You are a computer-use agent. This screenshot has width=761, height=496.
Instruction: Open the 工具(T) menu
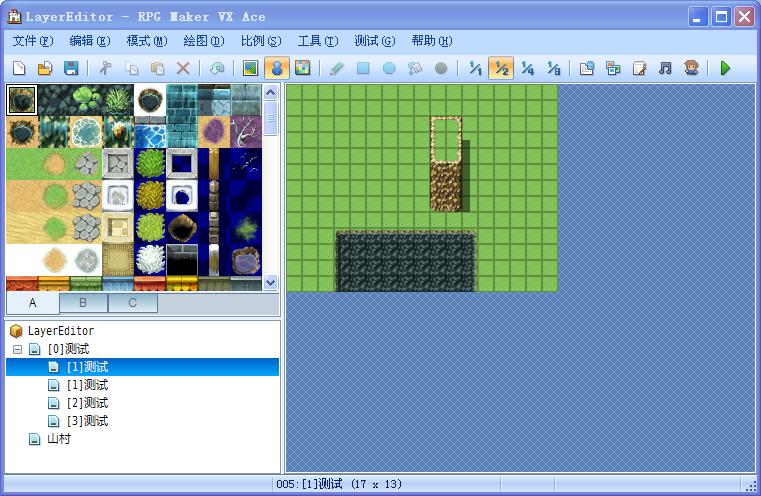tap(318, 41)
